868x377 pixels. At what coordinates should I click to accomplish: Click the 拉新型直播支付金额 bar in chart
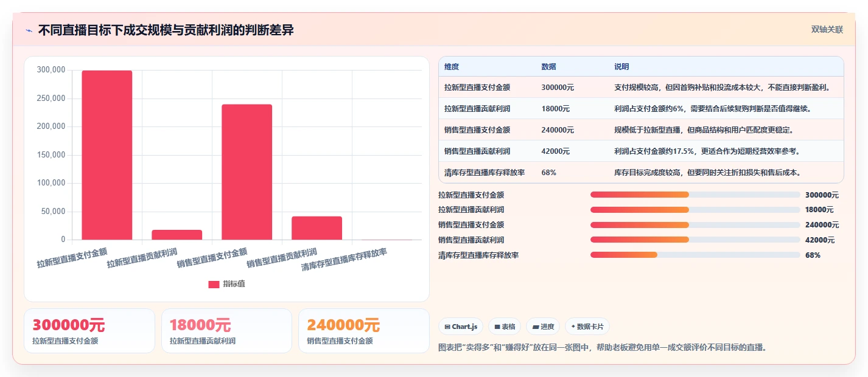107,155
